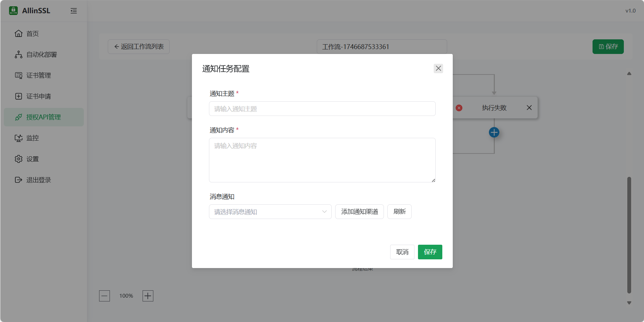Screen dimensions: 644x322
Task: Open 设置 via the gear icon
Action: tap(18, 159)
